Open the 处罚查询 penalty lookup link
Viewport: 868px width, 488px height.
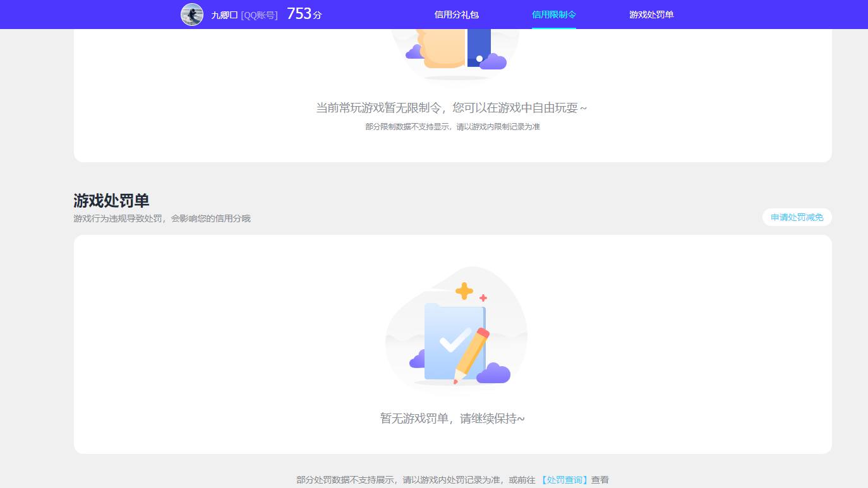click(x=564, y=480)
